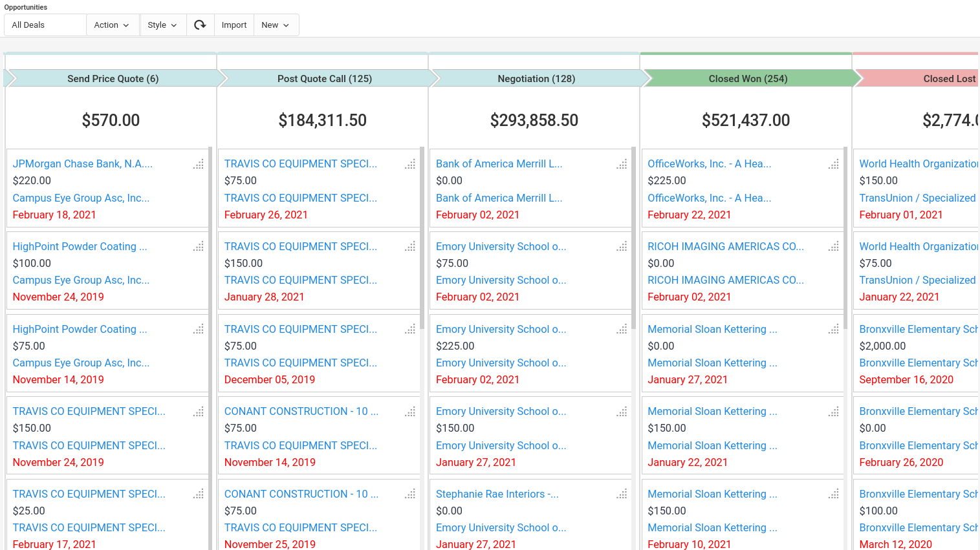
Task: Select the Closed Lost stage header
Action: coord(917,78)
